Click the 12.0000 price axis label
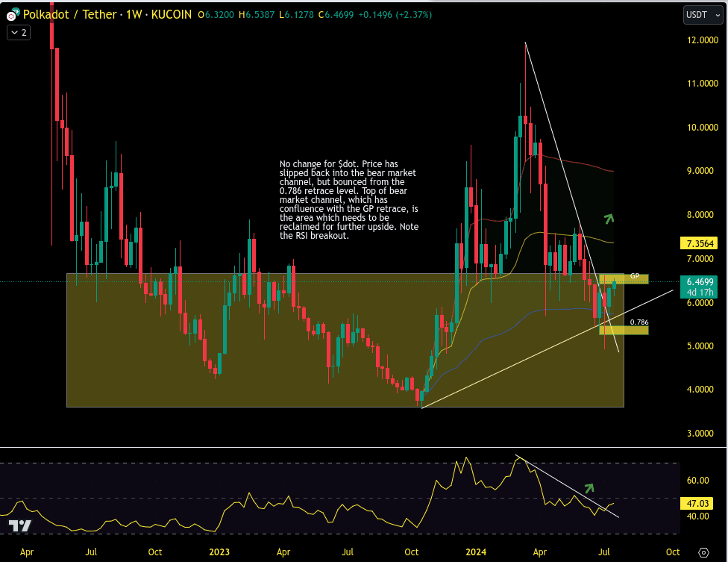The height and width of the screenshot is (562, 728). point(703,40)
